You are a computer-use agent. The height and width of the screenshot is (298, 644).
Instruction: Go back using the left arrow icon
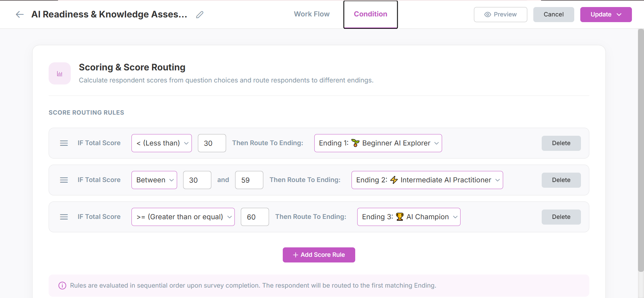pos(20,14)
